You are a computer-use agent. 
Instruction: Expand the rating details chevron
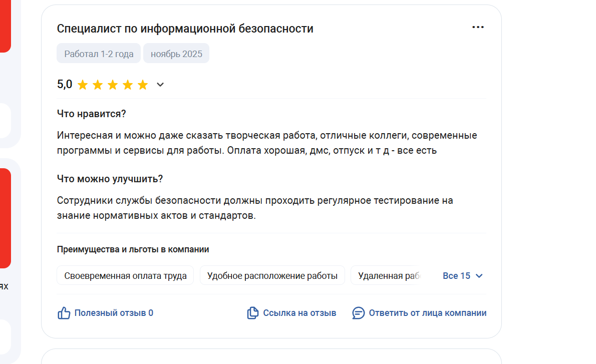tap(160, 85)
